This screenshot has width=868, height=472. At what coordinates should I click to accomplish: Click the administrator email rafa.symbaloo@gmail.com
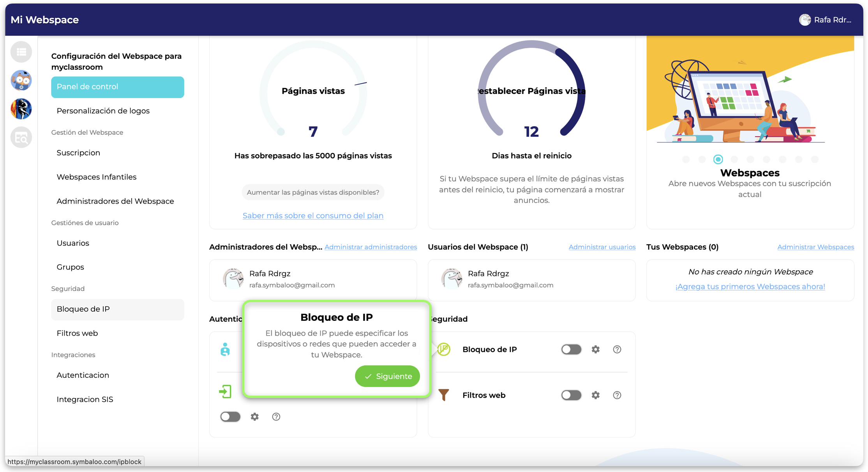pos(292,285)
